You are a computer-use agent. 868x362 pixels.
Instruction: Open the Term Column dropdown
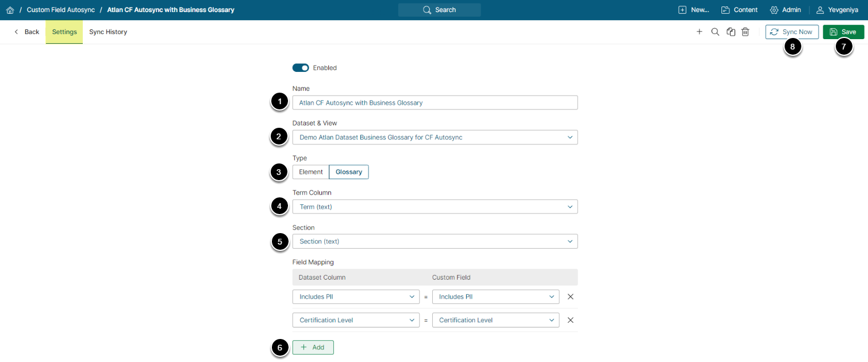coord(435,207)
